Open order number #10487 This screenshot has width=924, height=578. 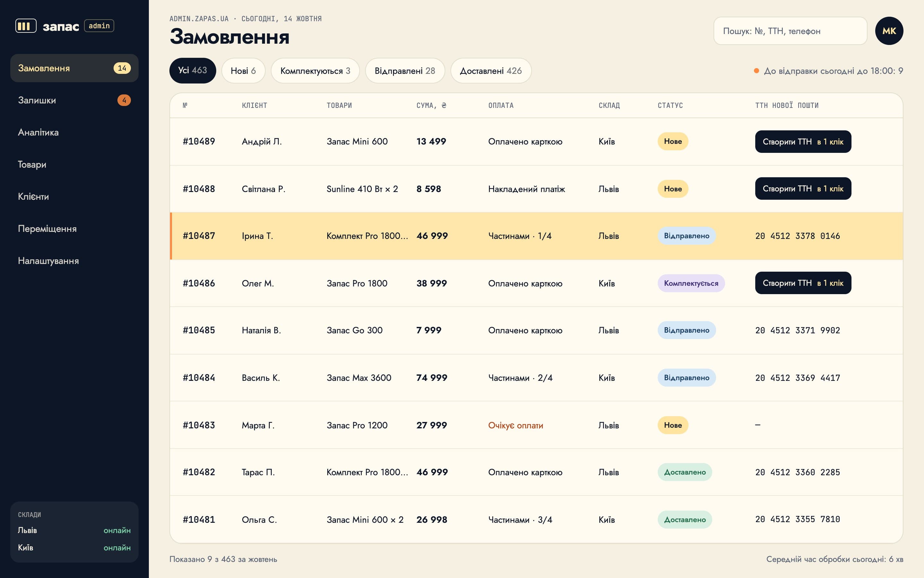(199, 236)
